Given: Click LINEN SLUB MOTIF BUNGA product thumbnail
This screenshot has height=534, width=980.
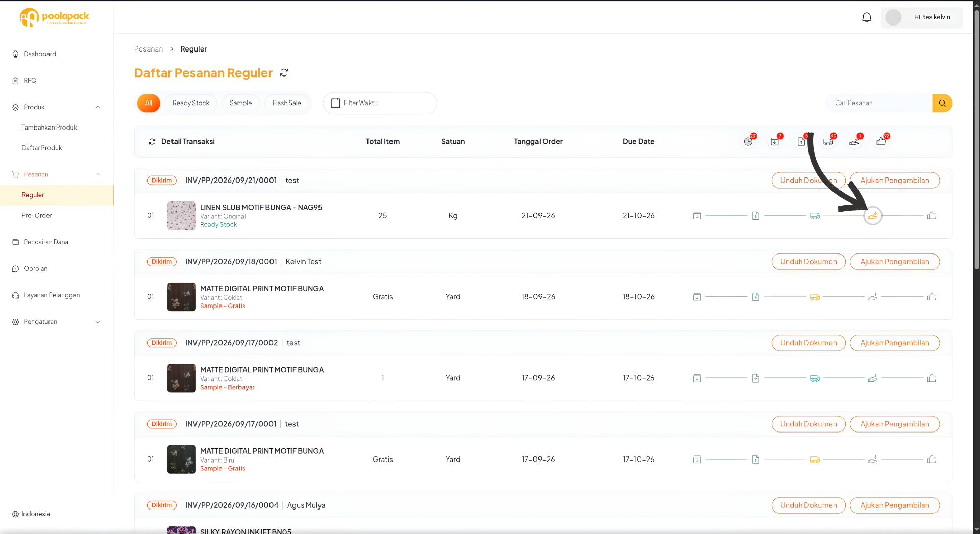Looking at the screenshot, I should [182, 216].
